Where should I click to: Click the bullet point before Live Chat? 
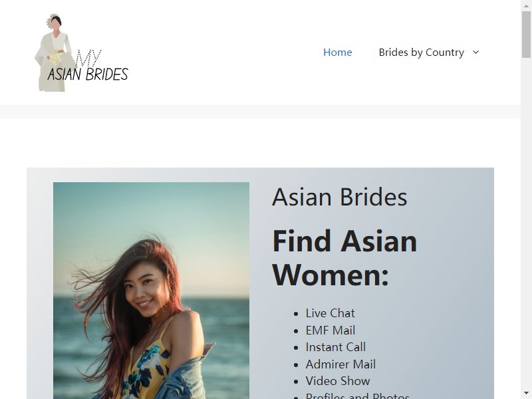click(296, 314)
